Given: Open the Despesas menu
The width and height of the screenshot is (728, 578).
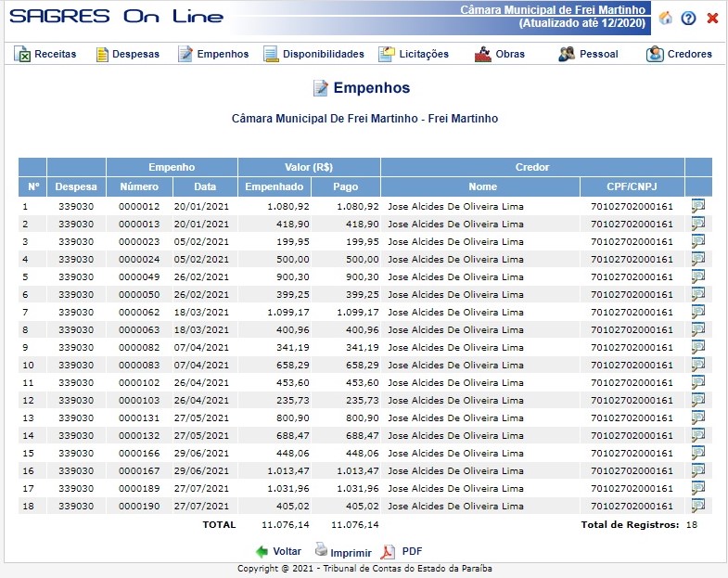Looking at the screenshot, I should (127, 54).
